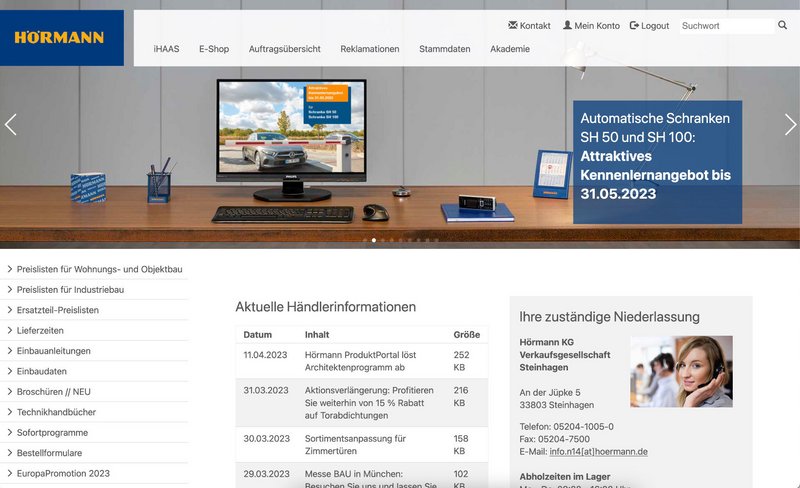This screenshot has height=488, width=800.
Task: Click the Datum column header
Action: pyautogui.click(x=257, y=335)
